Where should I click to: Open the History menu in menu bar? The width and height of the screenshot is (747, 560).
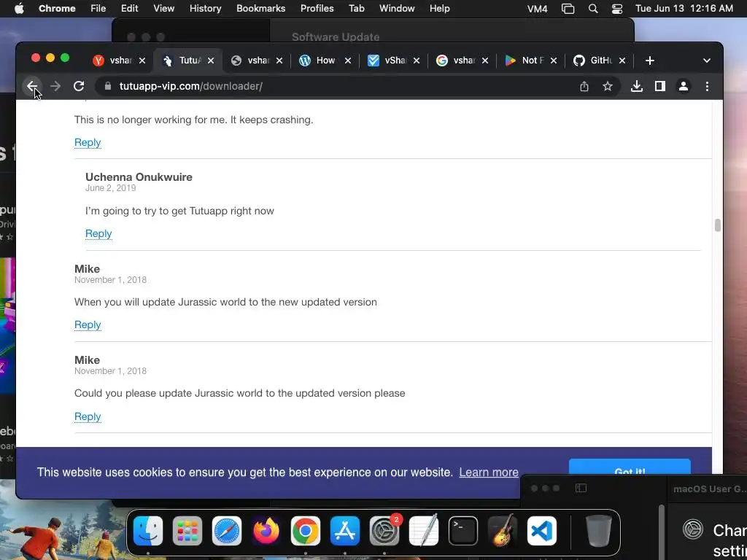[205, 8]
